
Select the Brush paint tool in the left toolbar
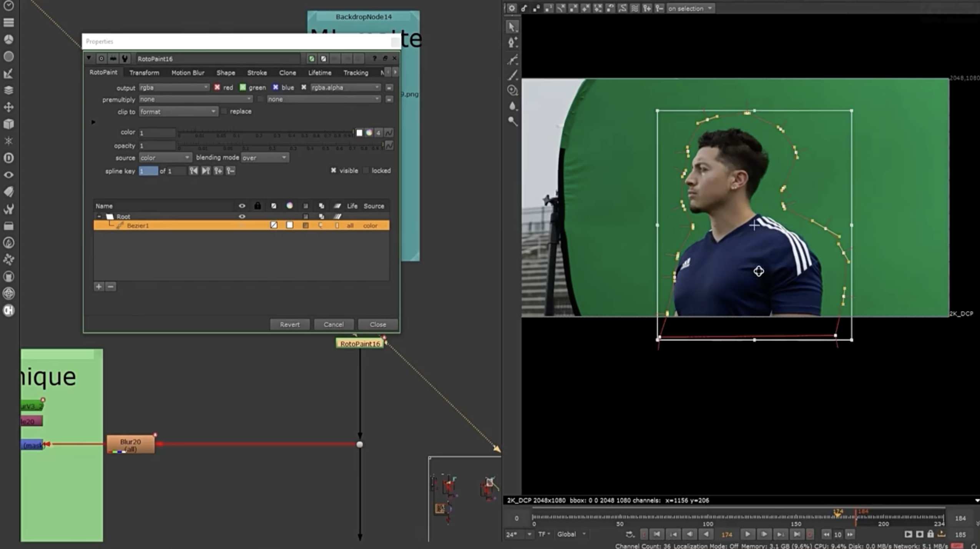[513, 76]
